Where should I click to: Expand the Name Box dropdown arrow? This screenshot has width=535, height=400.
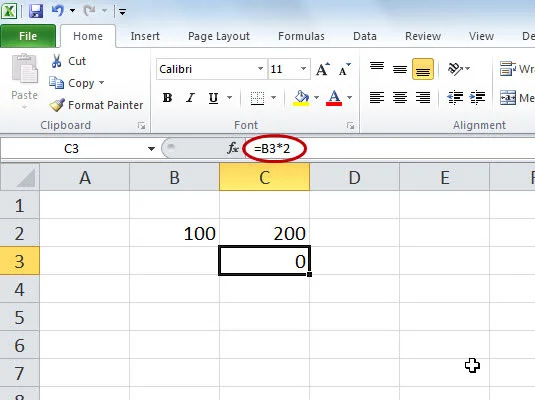(151, 149)
